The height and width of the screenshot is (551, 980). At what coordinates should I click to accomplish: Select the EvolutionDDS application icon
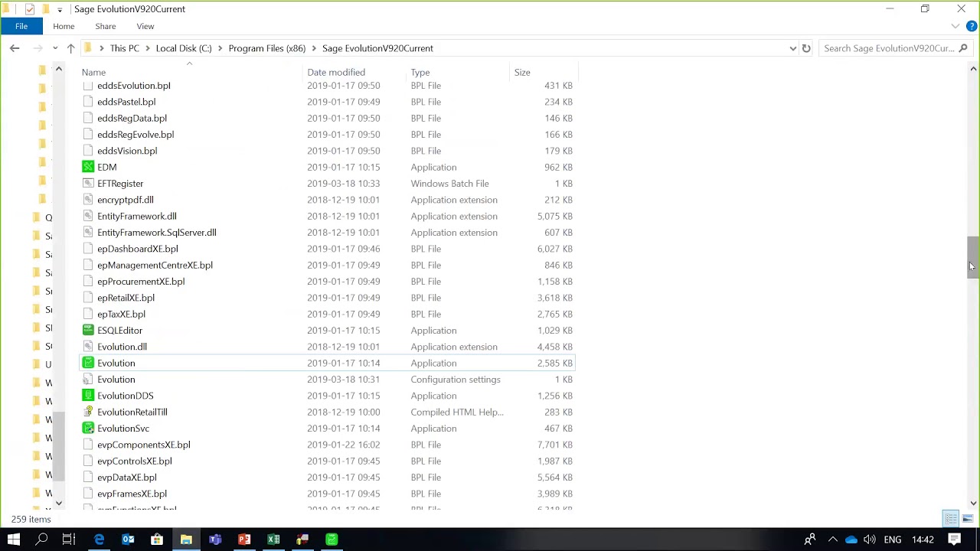(88, 396)
